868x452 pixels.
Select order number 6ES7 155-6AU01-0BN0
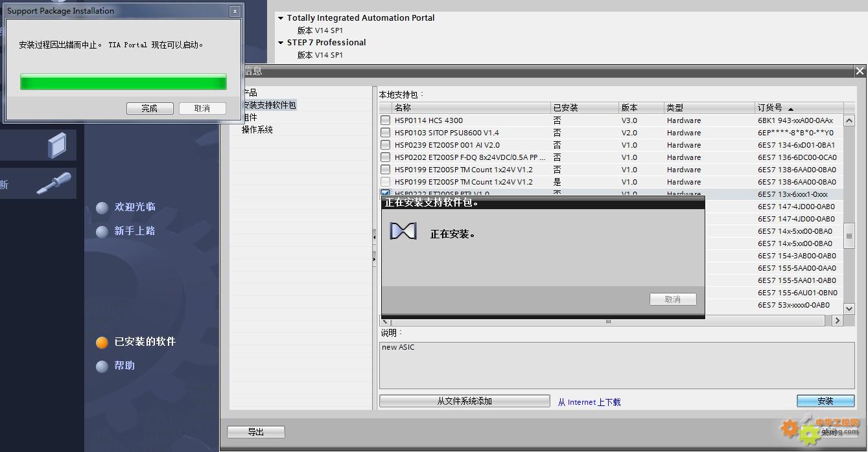[797, 293]
